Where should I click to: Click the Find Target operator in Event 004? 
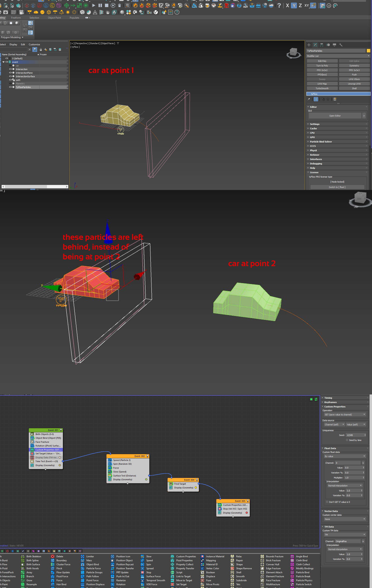pyautogui.click(x=180, y=484)
